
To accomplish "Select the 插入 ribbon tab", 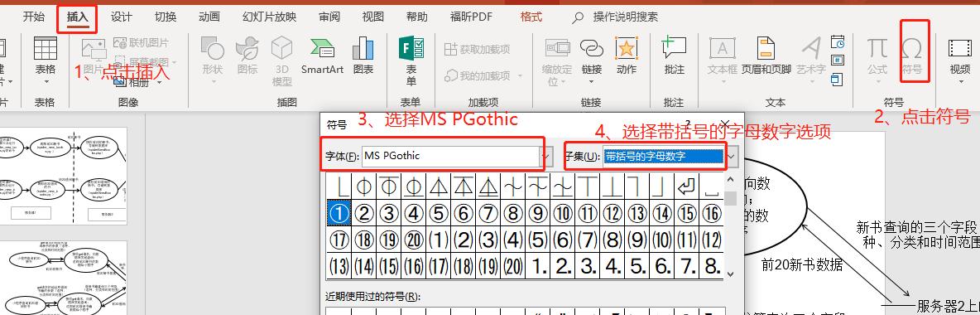I will pos(78,17).
